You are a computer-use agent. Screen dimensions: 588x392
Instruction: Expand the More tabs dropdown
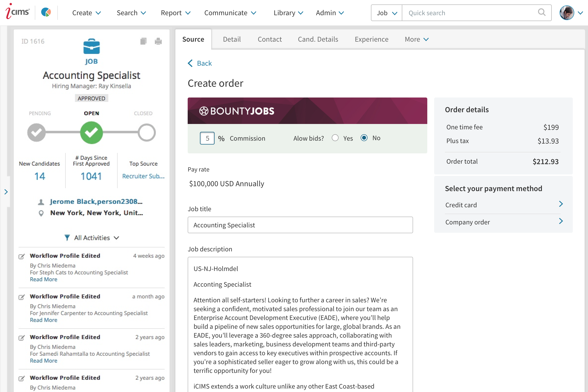tap(416, 39)
